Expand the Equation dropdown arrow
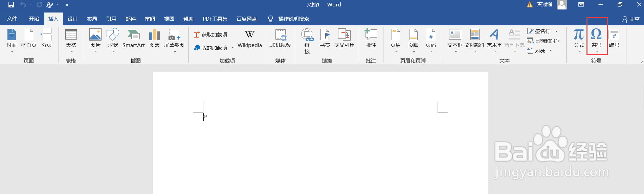 coord(579,52)
